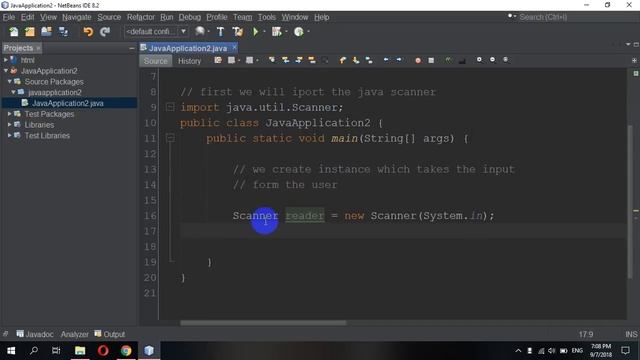Click the Shift Line Right icon
The width and height of the screenshot is (640, 360).
tap(399, 60)
